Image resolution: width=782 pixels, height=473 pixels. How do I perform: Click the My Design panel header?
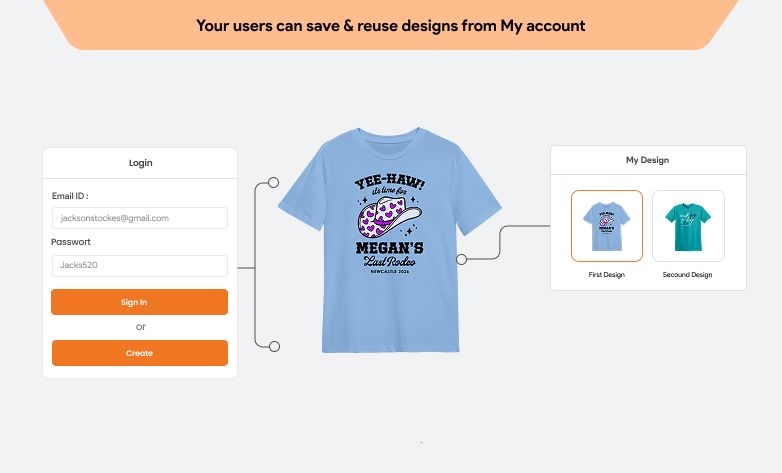coord(647,160)
